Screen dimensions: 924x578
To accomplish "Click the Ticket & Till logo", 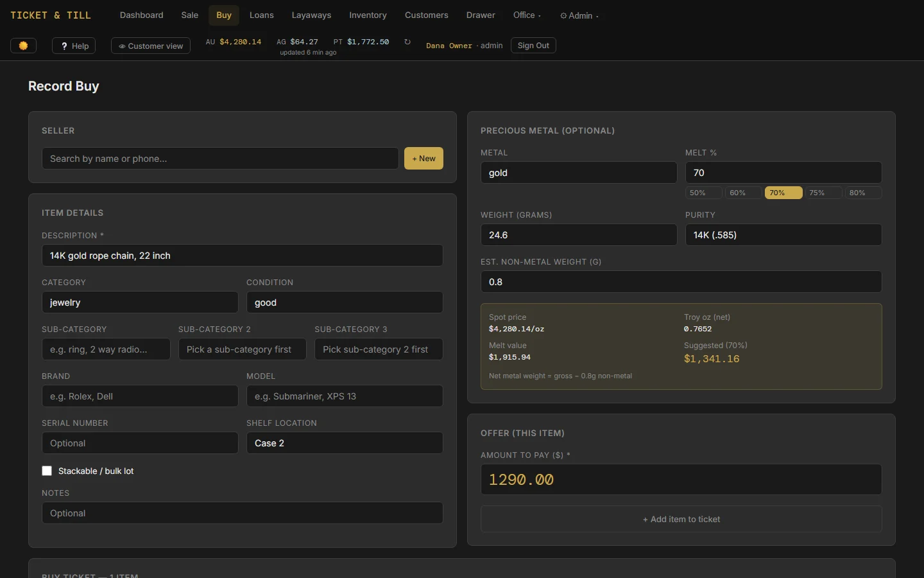I will 51,15.
